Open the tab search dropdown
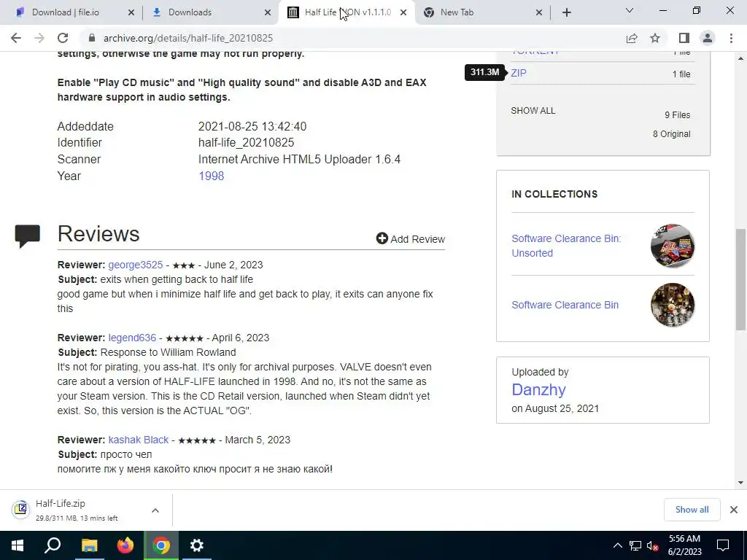Viewport: 747px width, 560px height. point(630,10)
